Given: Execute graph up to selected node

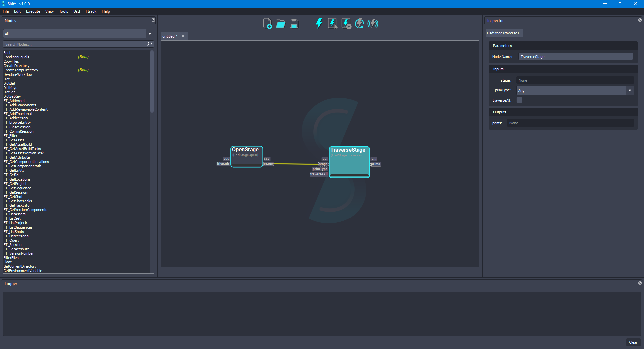Looking at the screenshot, I should point(346,23).
